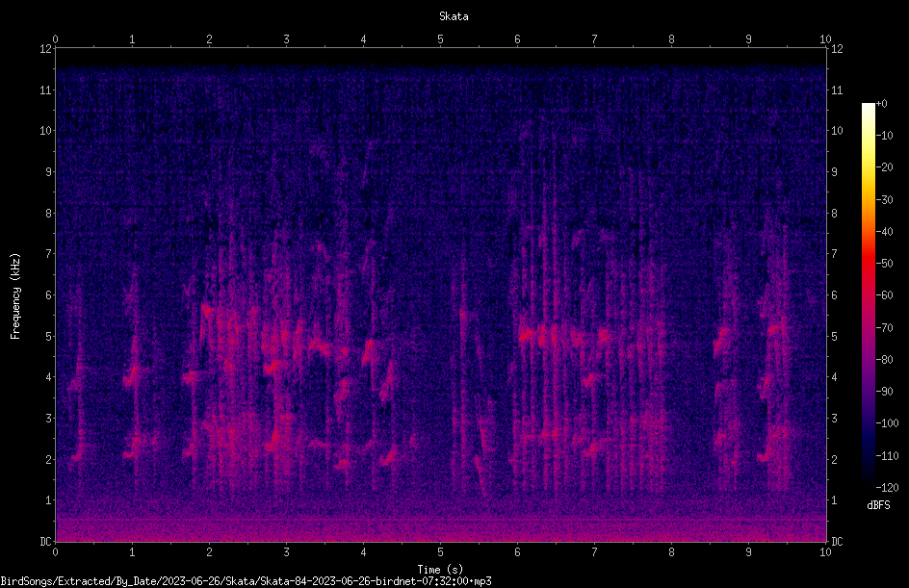909x588 pixels.
Task: Click the '+0' colorbar label
Action: coord(882,104)
